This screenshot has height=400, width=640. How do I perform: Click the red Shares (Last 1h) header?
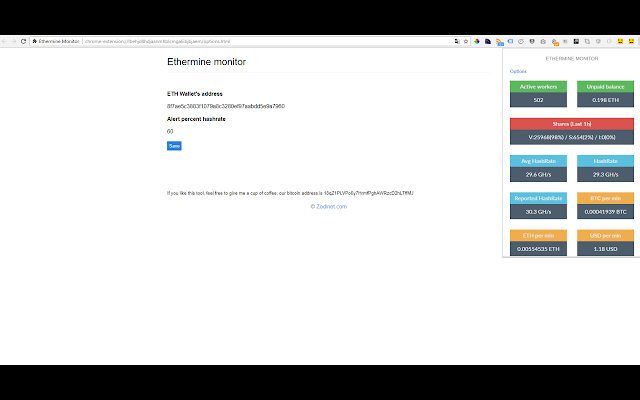pyautogui.click(x=572, y=124)
